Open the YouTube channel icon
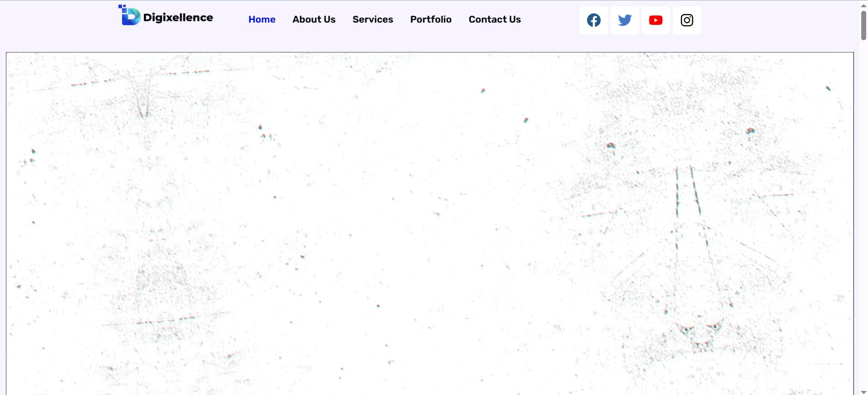This screenshot has width=868, height=395. pos(656,20)
